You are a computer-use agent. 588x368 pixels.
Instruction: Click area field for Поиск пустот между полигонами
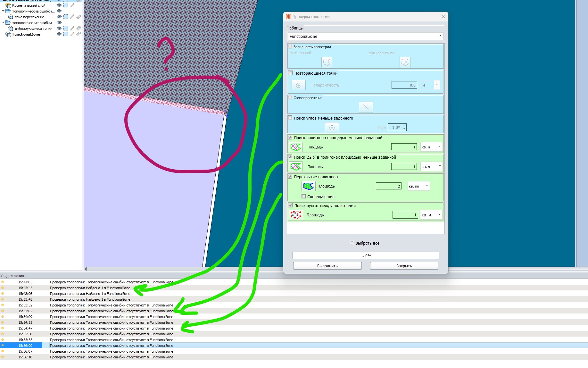[405, 215]
